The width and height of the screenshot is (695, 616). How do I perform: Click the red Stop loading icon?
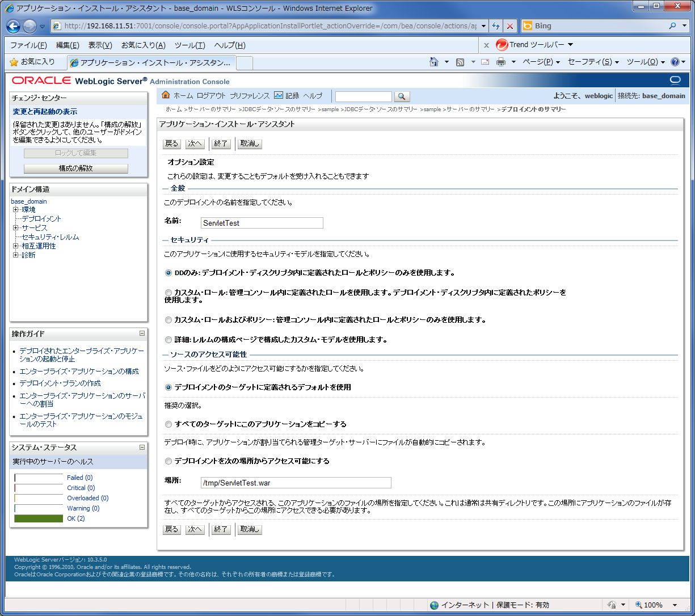[510, 26]
